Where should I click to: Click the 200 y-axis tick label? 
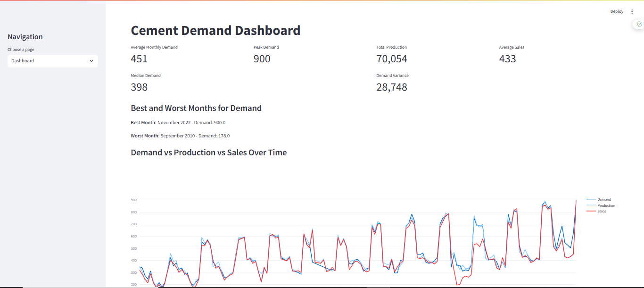(134, 285)
